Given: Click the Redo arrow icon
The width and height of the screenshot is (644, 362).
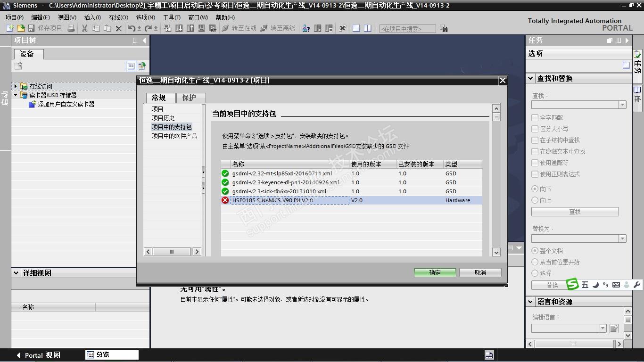Looking at the screenshot, I should click(149, 28).
